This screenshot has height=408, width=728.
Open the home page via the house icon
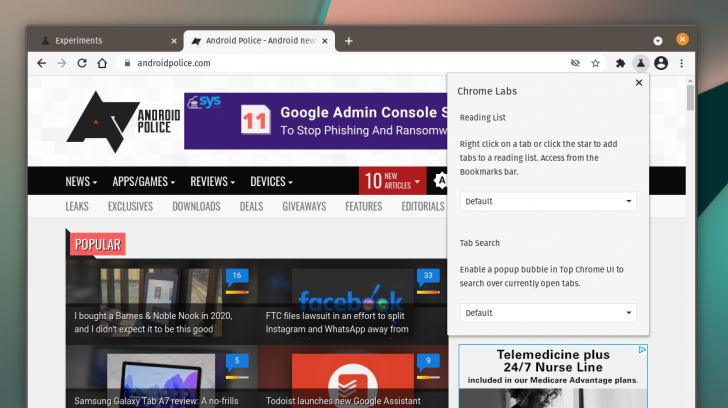(102, 63)
